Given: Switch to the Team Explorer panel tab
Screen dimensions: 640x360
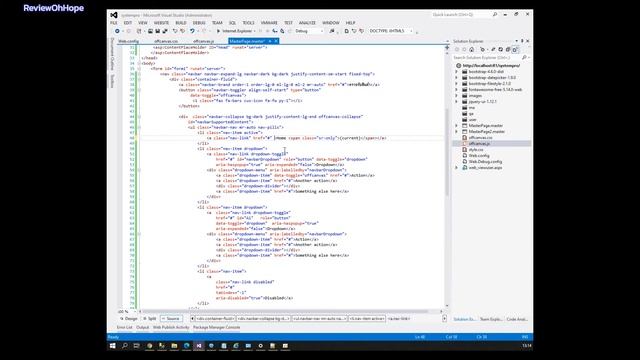Looking at the screenshot, I should 491,319.
